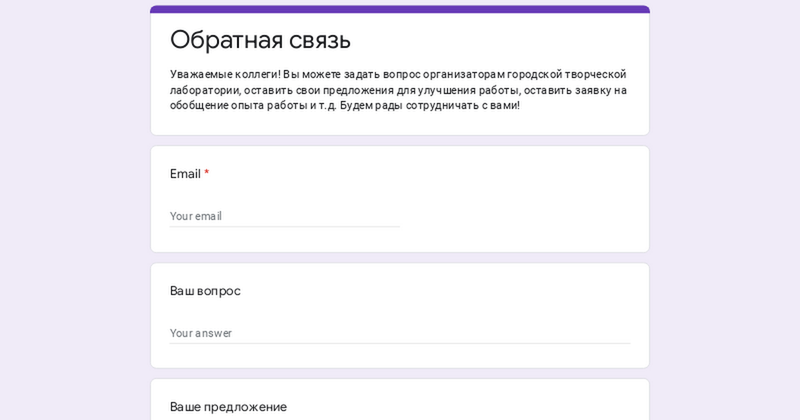The width and height of the screenshot is (800, 420).
Task: Focus the "Your answer" field under Ваш вопрос
Action: (x=399, y=333)
